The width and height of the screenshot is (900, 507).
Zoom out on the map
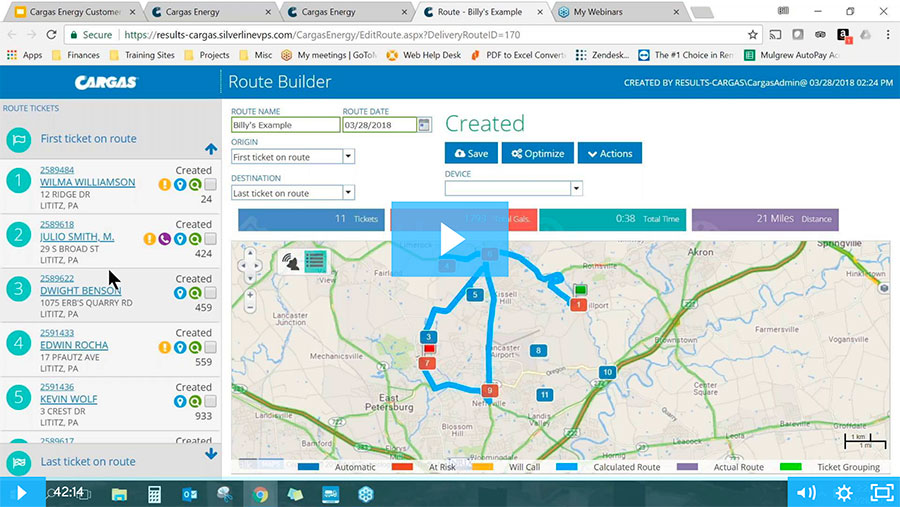coord(250,308)
